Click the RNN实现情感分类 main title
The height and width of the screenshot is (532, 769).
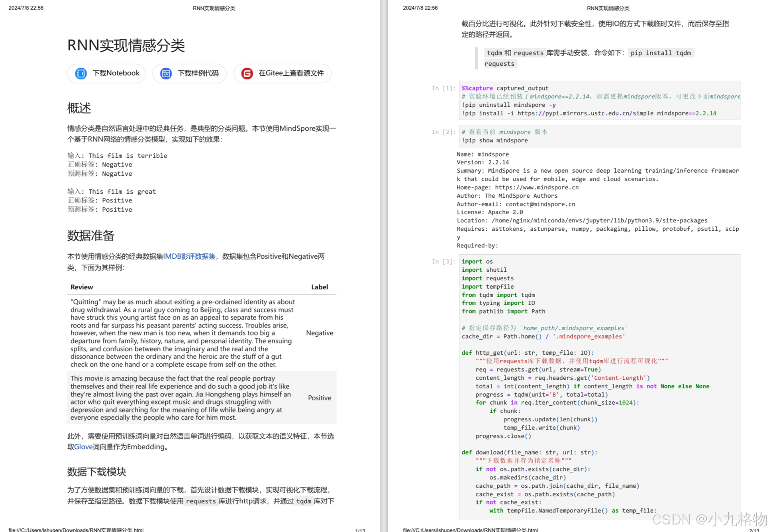(126, 45)
